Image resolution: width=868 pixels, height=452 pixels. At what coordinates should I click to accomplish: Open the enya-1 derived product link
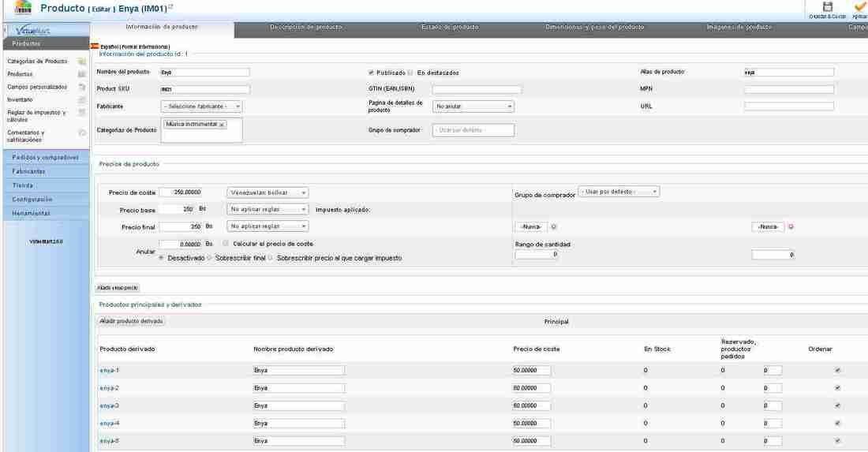(x=109, y=370)
